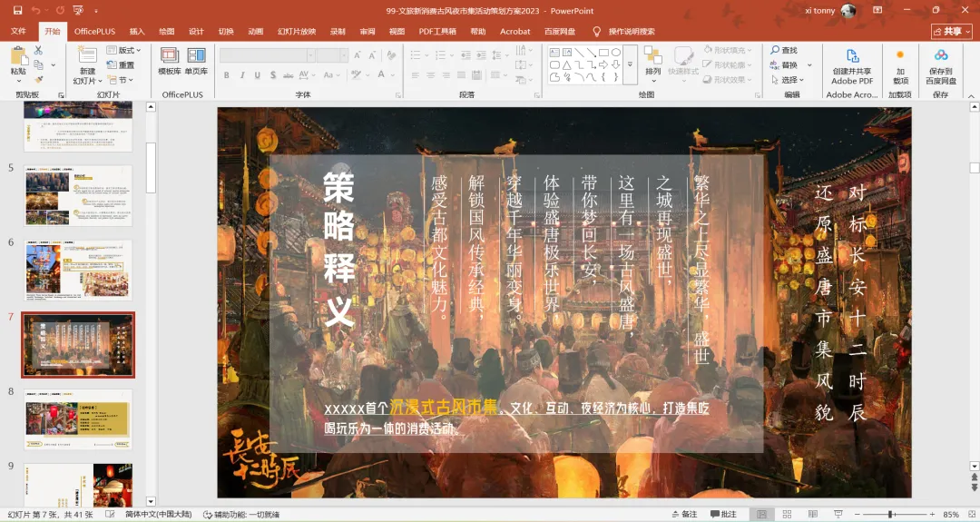980x522 pixels.
Task: Open the 选择 select dropdown
Action: click(787, 80)
